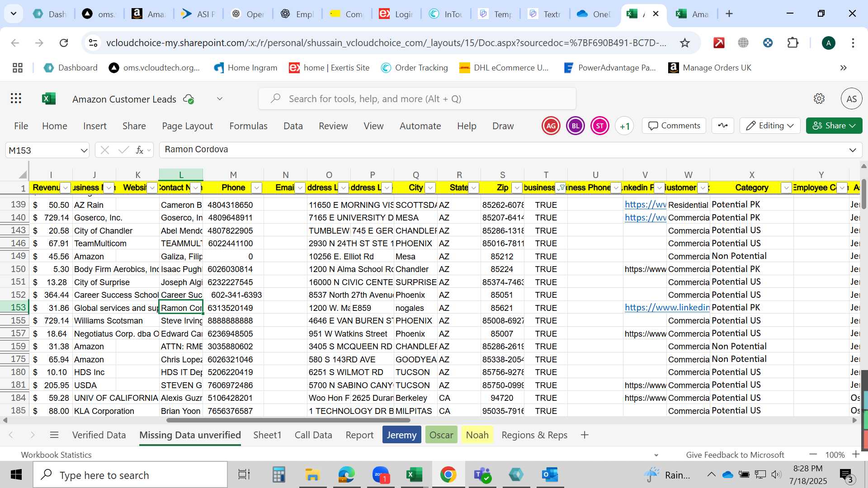Click the cancel entry X icon
The image size is (868, 488).
click(x=105, y=150)
